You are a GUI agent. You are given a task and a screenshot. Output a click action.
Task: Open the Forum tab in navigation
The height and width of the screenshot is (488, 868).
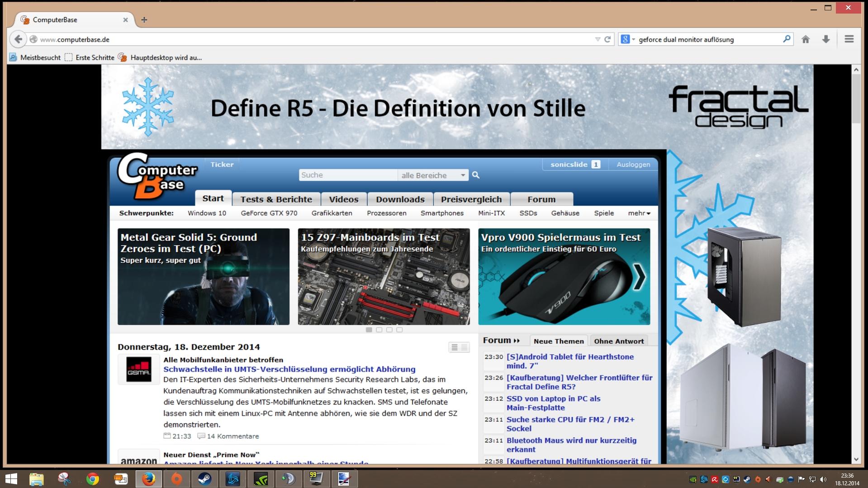click(541, 199)
